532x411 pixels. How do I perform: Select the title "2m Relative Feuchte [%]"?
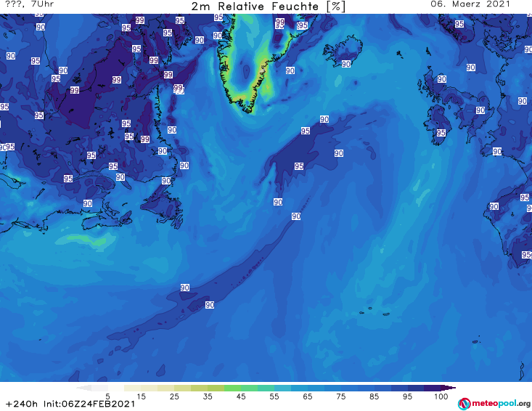268,7
